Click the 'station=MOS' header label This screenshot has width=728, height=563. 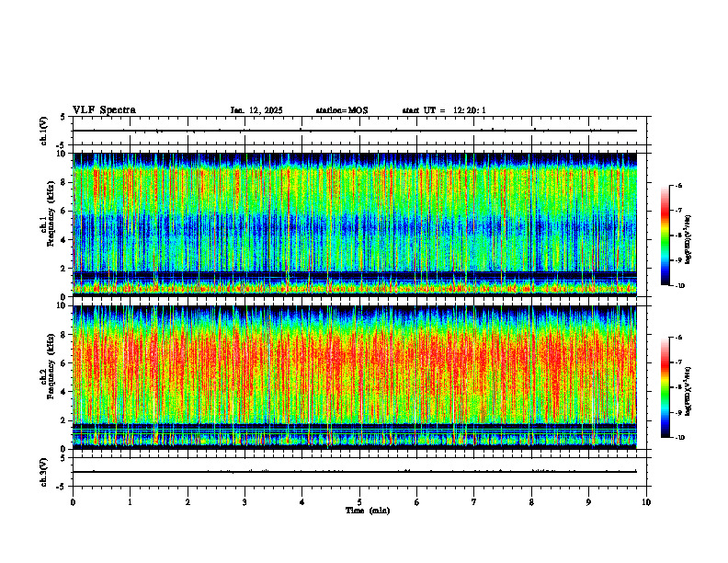coord(342,110)
